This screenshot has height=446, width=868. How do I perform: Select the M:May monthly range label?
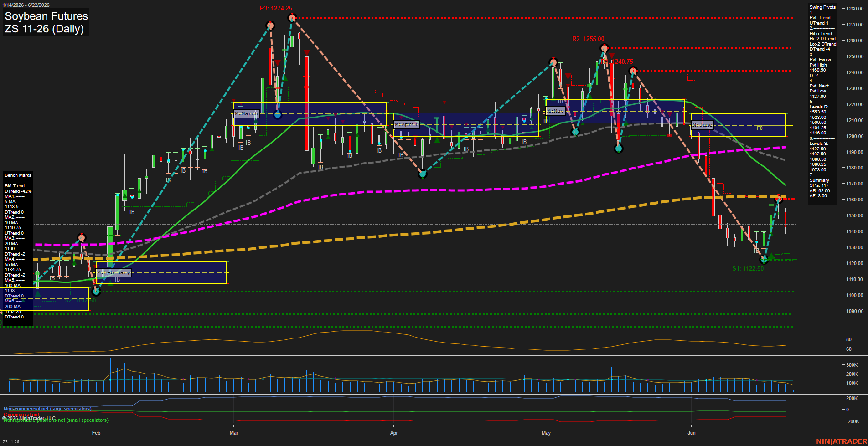[x=555, y=111]
